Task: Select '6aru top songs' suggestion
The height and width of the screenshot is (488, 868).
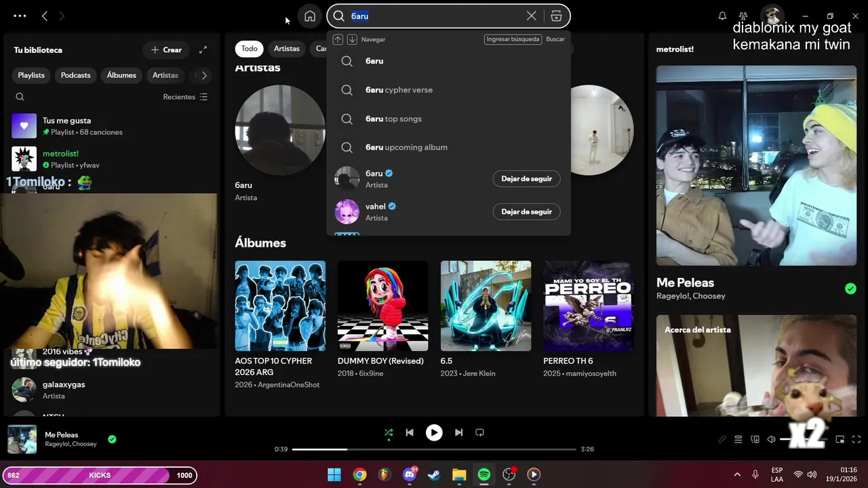Action: [448, 119]
